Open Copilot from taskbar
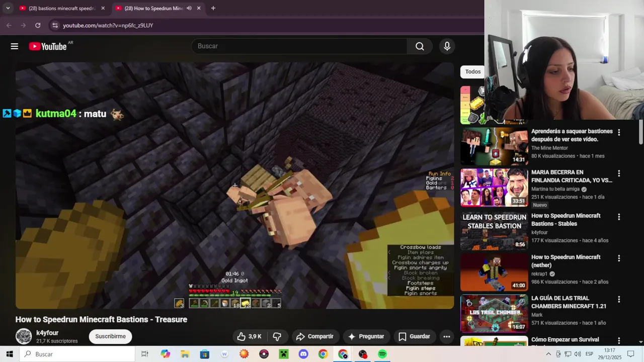Screen dimensions: 644x362 (x=166, y=354)
